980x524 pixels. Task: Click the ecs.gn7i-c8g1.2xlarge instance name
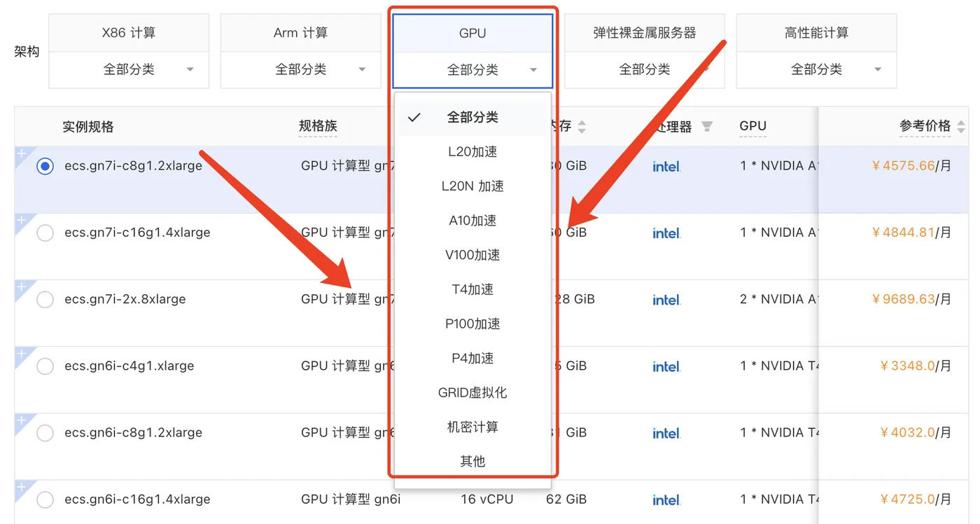(133, 166)
